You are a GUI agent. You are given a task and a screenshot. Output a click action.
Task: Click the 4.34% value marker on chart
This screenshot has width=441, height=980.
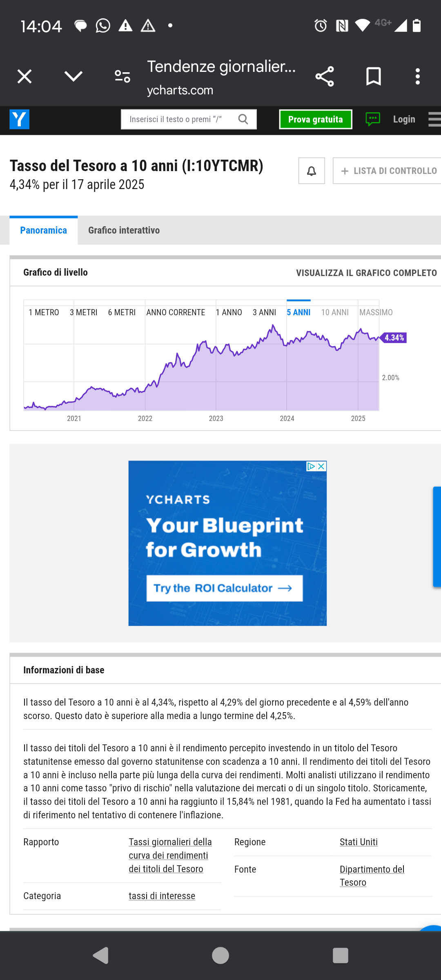point(393,338)
